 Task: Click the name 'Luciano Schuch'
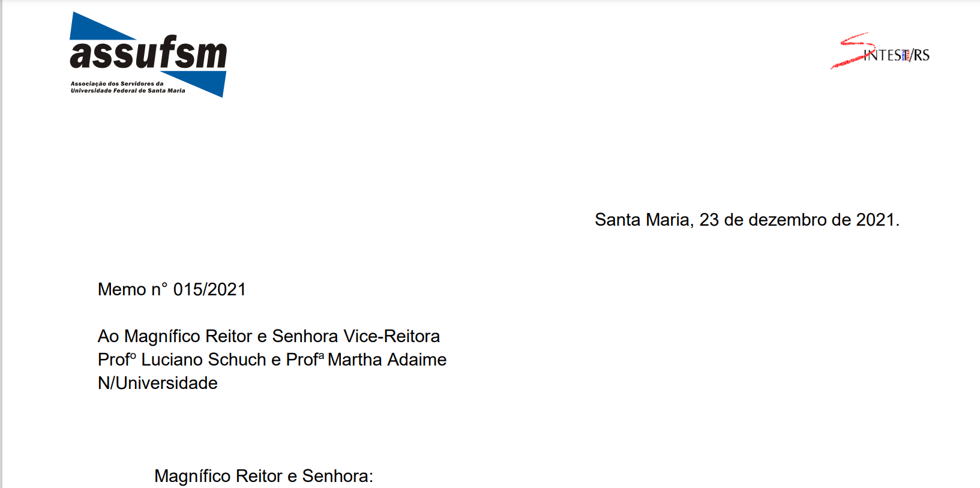pos(203,360)
